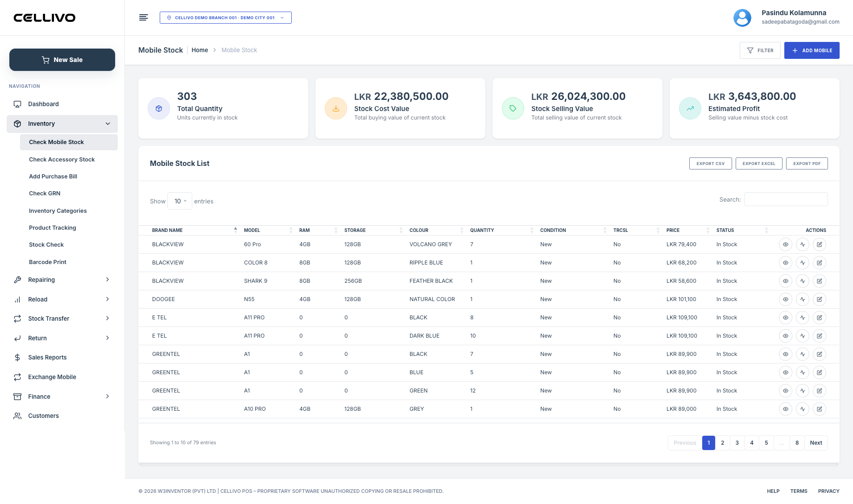853x504 pixels.
Task: Open activity icon for DOOGEE N55
Action: (803, 299)
